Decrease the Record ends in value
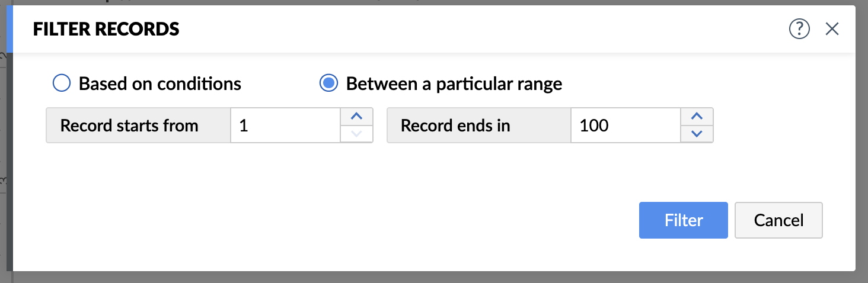This screenshot has width=868, height=283. pyautogui.click(x=697, y=134)
